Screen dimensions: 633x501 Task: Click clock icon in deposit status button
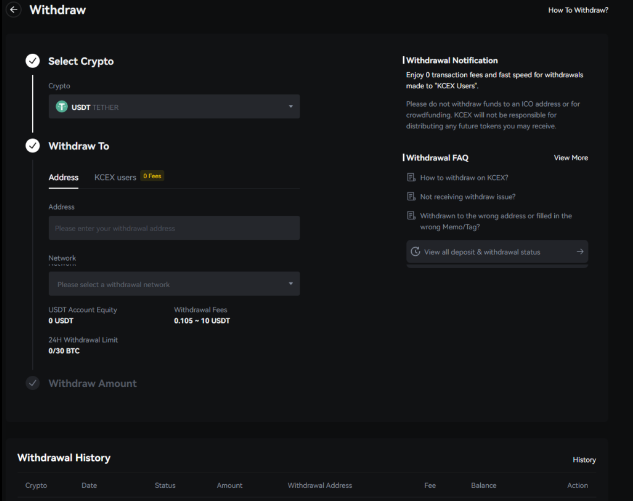pos(416,252)
